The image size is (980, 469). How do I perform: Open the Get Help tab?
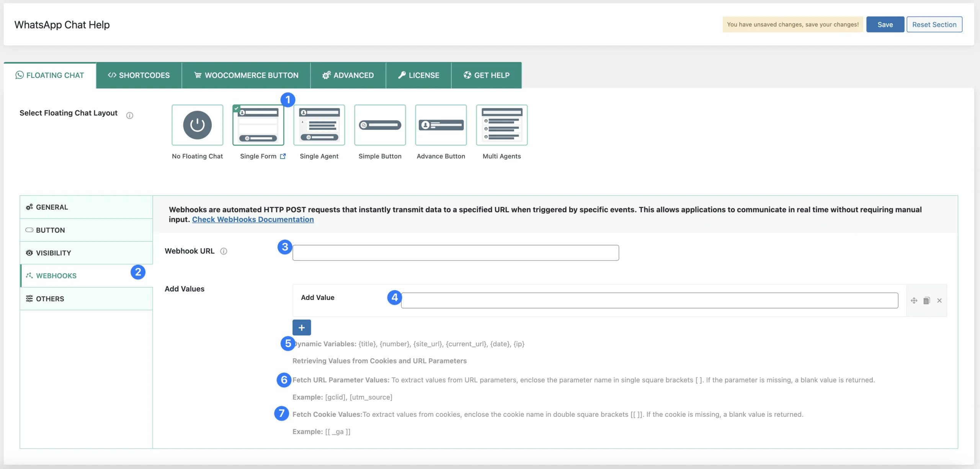[487, 75]
